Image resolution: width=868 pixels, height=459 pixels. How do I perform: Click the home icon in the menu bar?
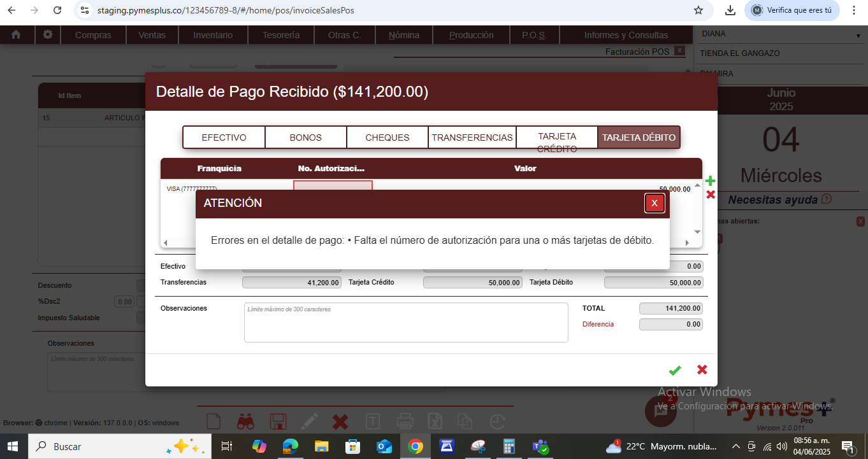pyautogui.click(x=16, y=35)
